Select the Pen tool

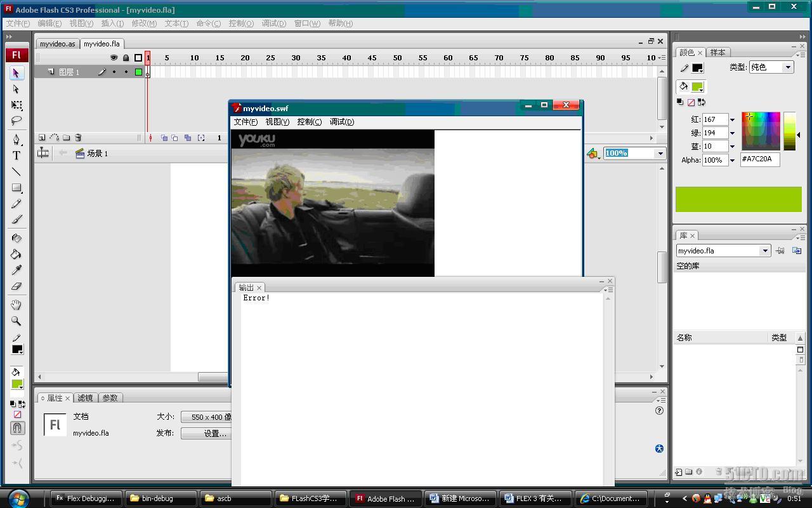click(x=16, y=140)
